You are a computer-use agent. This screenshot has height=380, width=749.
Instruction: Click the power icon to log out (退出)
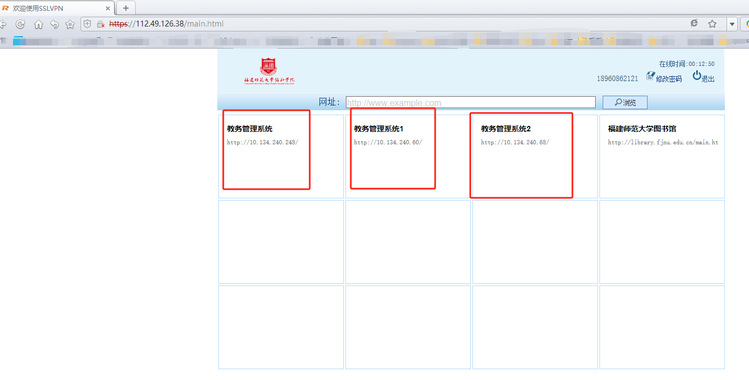coord(697,75)
